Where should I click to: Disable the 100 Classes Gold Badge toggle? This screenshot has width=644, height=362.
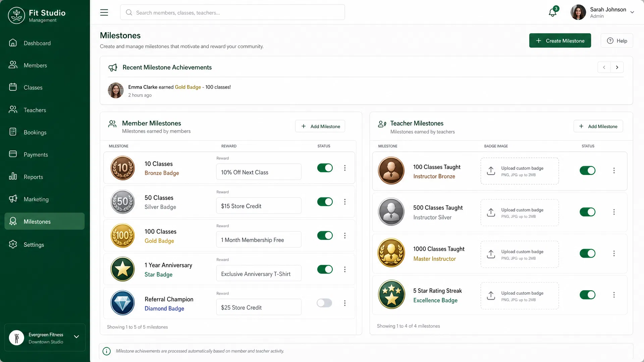325,236
